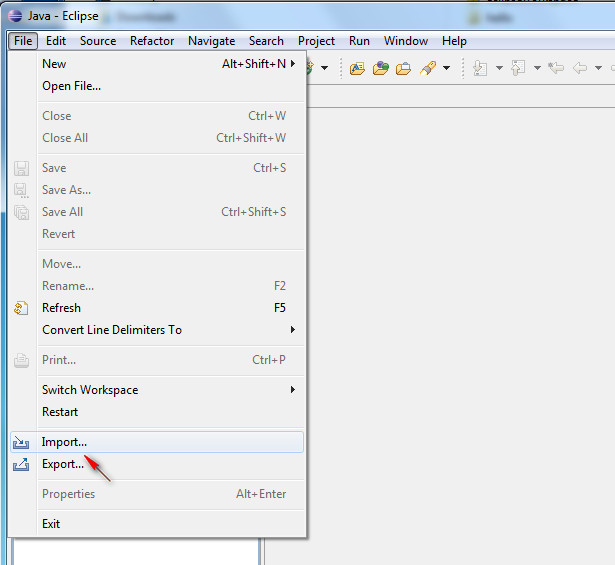This screenshot has width=615, height=565.
Task: Click the Move... menu entry
Action: pyautogui.click(x=157, y=264)
